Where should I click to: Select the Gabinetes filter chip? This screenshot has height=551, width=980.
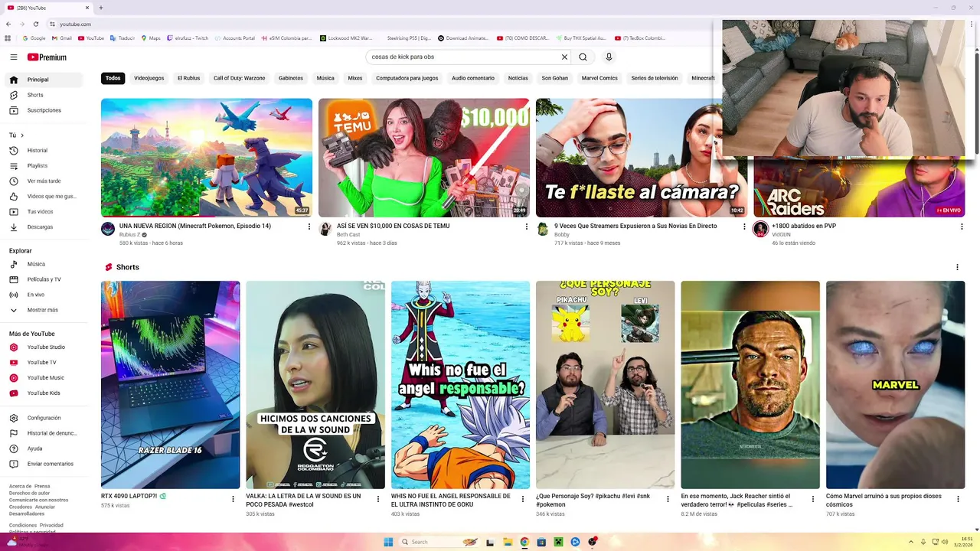(291, 78)
